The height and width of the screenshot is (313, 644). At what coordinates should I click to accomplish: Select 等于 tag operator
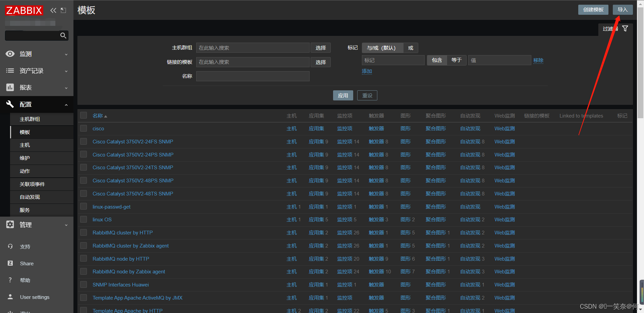coord(457,60)
